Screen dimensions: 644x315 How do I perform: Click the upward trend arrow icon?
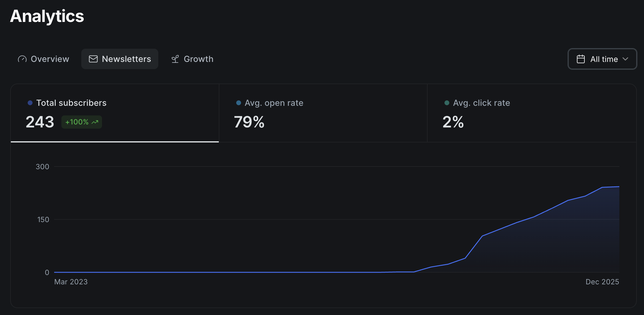point(95,122)
